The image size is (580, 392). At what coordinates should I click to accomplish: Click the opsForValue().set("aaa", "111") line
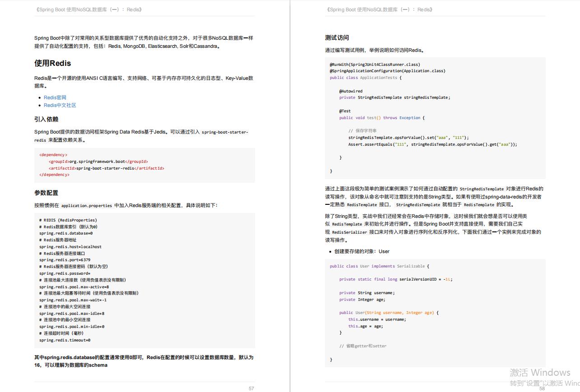tap(408, 138)
